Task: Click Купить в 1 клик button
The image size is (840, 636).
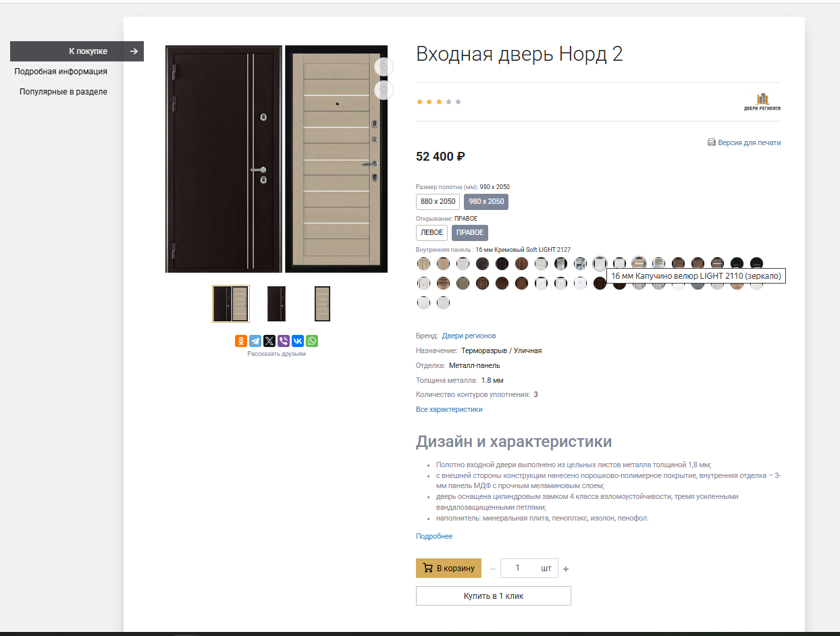Action: [x=493, y=596]
